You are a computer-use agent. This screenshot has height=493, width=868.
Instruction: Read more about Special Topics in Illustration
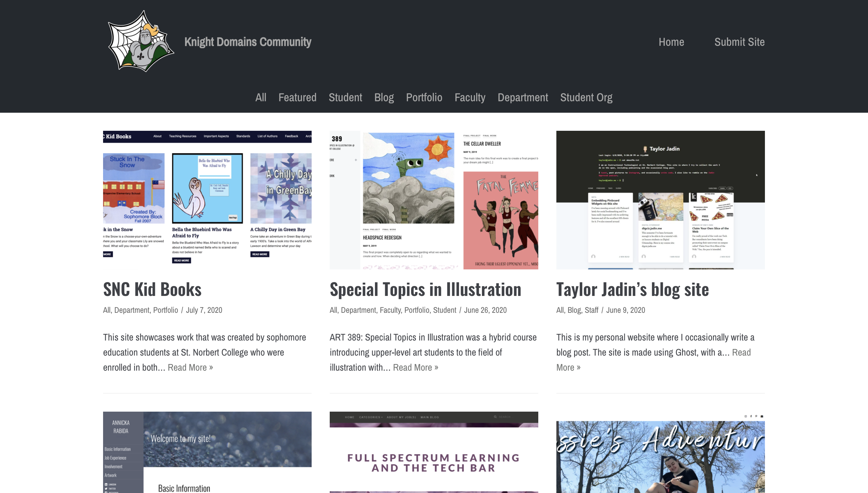(415, 367)
